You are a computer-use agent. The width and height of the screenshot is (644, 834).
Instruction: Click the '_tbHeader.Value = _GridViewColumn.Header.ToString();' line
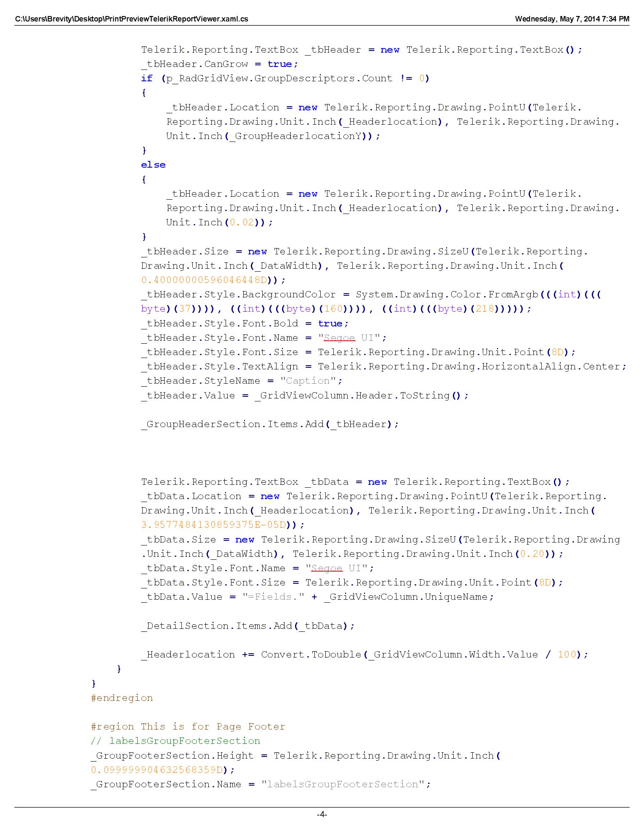pos(305,396)
